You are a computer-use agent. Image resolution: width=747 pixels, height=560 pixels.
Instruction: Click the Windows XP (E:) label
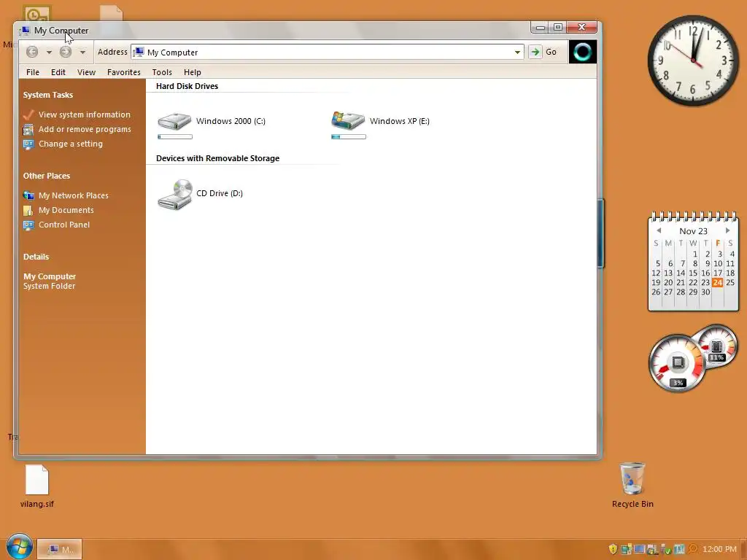tap(400, 121)
